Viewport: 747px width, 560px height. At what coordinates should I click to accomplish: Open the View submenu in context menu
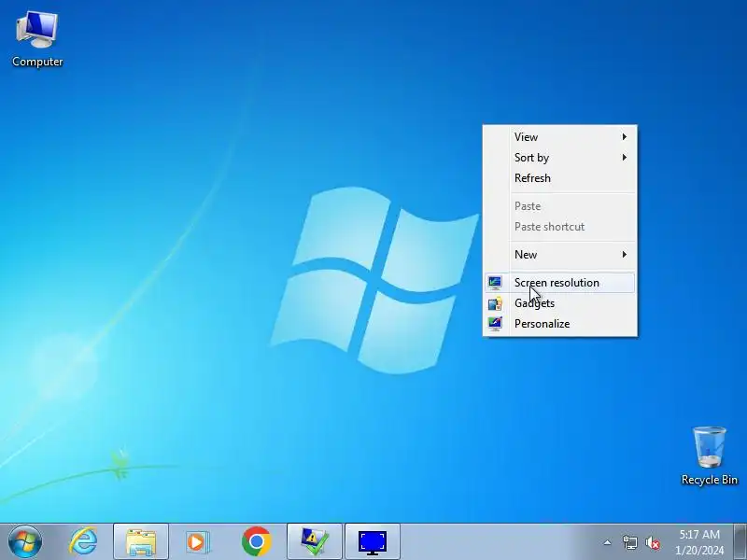tap(559, 137)
